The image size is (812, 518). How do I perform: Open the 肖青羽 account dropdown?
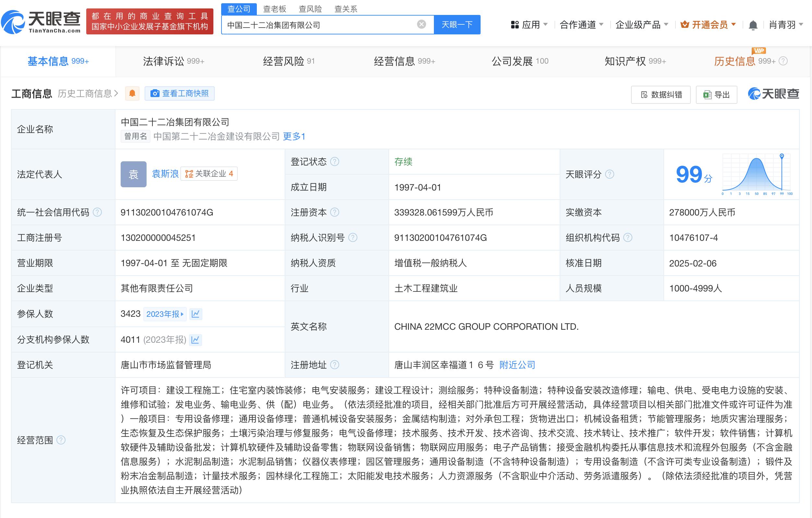782,25
